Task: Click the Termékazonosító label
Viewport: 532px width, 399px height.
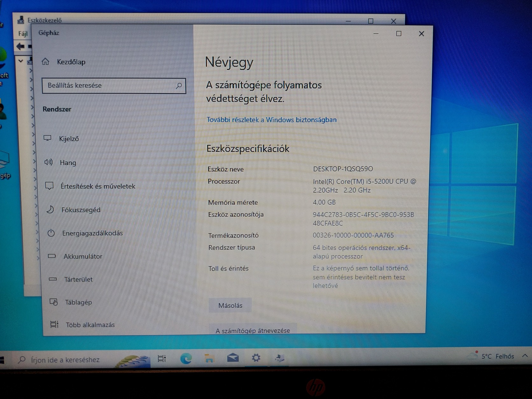Action: [233, 235]
